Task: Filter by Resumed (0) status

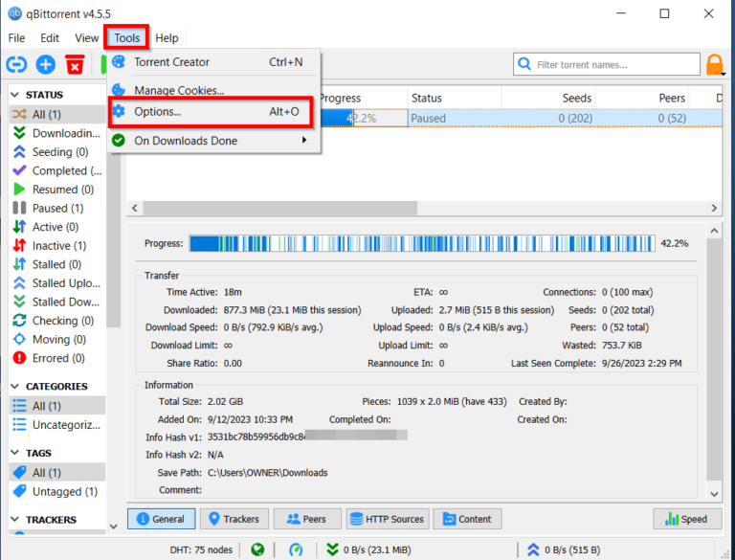Action: click(57, 190)
